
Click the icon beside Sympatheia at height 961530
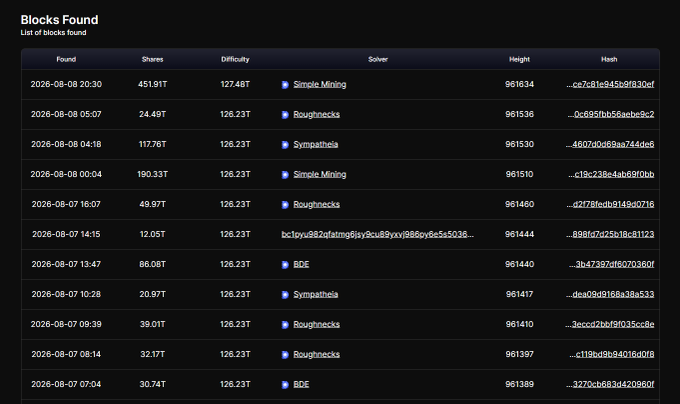285,144
